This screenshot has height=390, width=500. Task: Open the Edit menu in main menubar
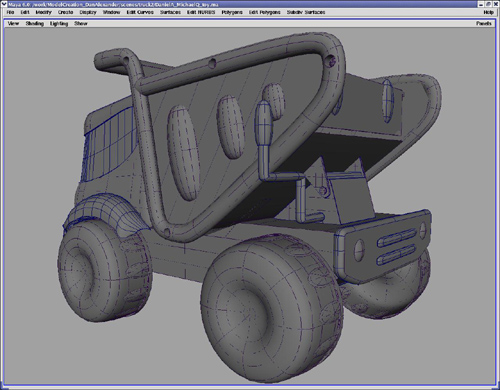(25, 12)
